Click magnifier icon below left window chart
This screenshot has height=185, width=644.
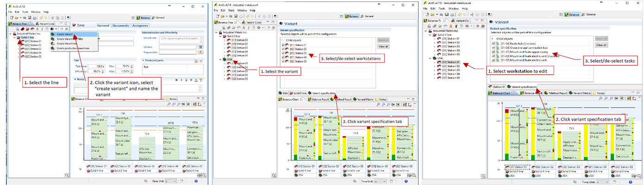[204, 175]
